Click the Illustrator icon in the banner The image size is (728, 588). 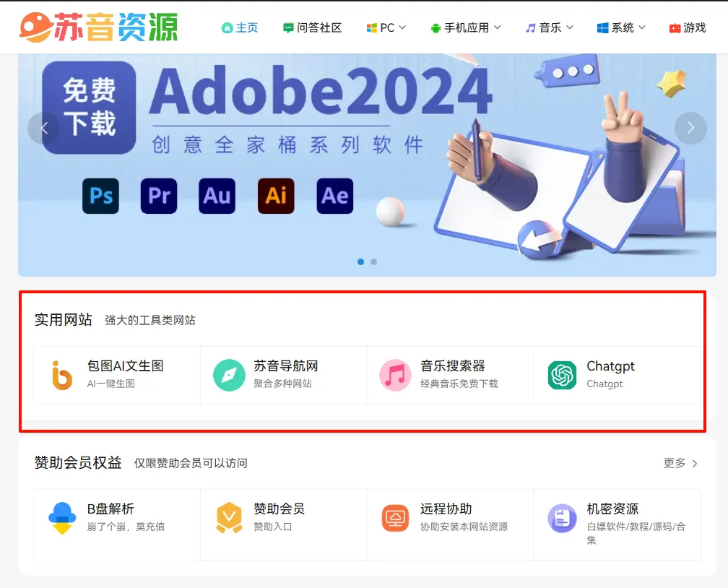point(275,196)
